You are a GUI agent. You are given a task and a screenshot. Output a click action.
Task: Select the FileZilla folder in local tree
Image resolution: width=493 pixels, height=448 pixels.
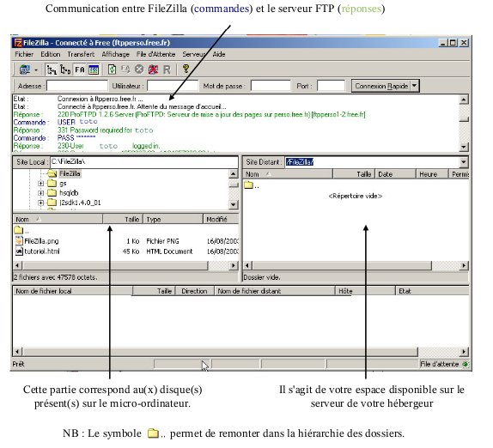[70, 173]
